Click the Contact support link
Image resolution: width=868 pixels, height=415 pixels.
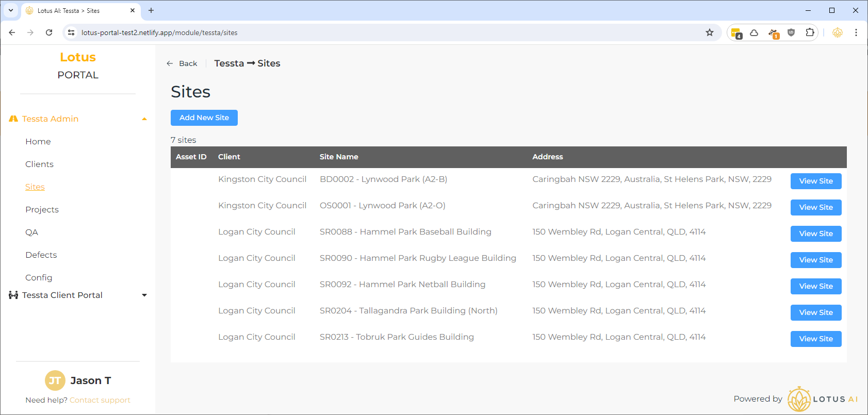(x=100, y=400)
